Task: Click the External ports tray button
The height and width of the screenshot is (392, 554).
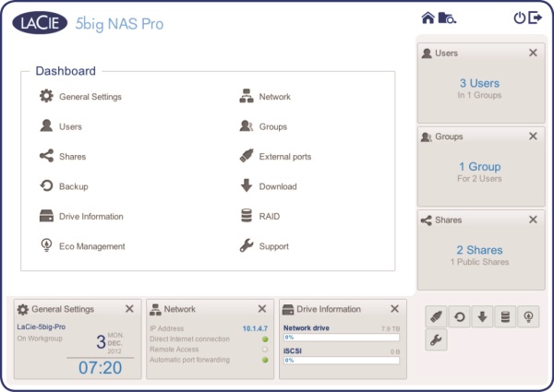Action: (437, 317)
